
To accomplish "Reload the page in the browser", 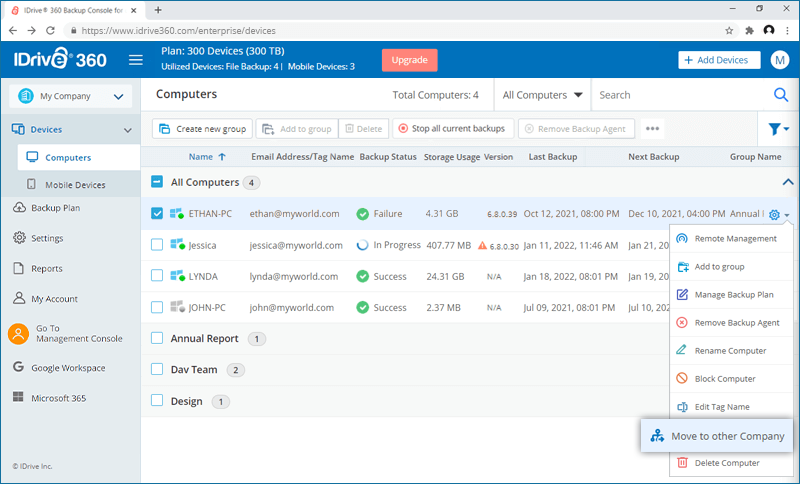I will pos(50,31).
